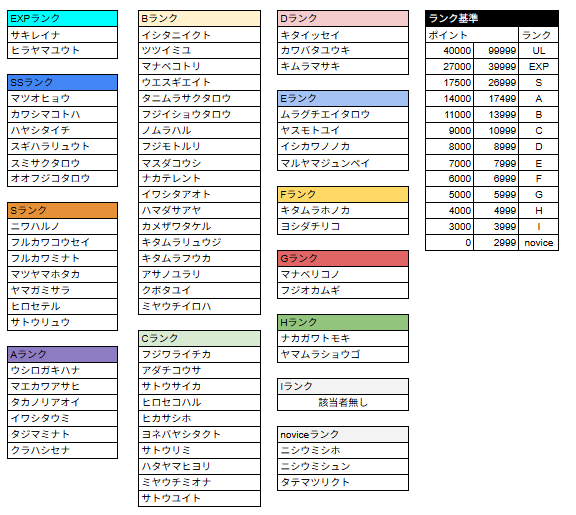The width and height of the screenshot is (576, 515).
Task: Select the SSランク header cell
Action: (x=62, y=82)
